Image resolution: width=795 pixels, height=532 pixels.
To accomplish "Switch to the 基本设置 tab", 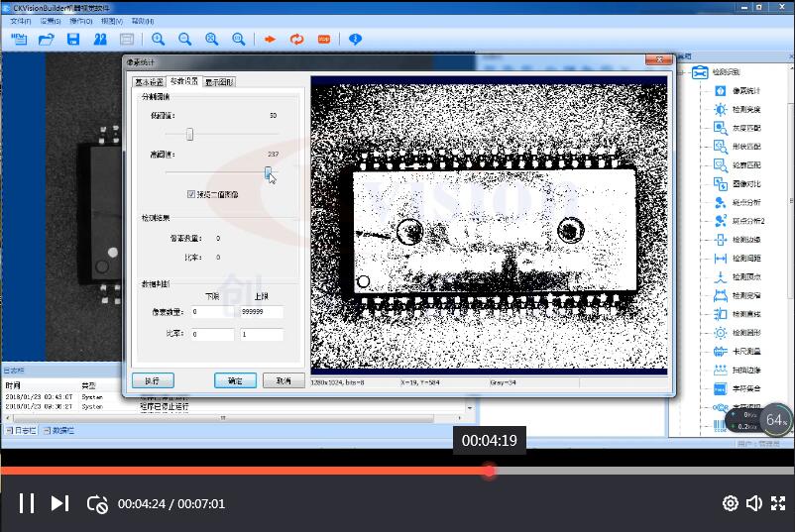I will point(149,82).
